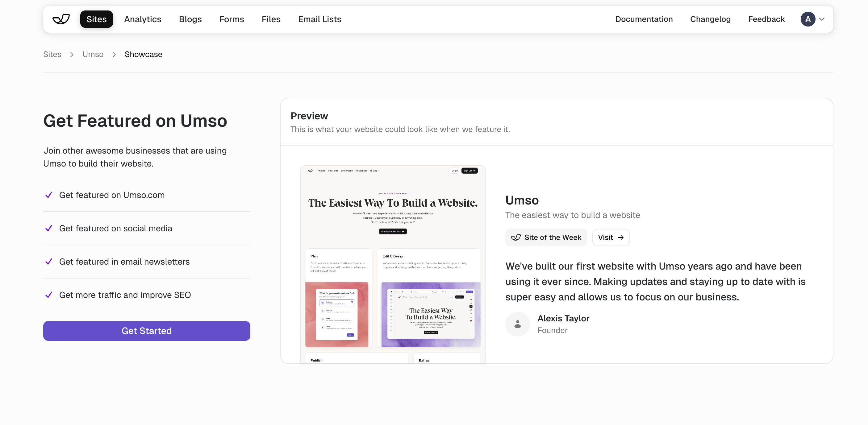Click the Site of the Week badge

[x=546, y=237]
